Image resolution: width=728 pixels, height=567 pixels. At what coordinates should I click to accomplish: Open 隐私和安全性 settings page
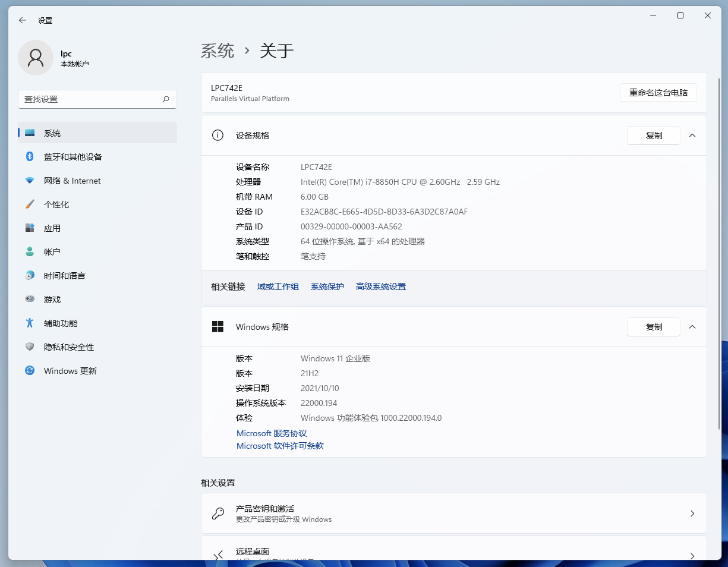(x=97, y=347)
